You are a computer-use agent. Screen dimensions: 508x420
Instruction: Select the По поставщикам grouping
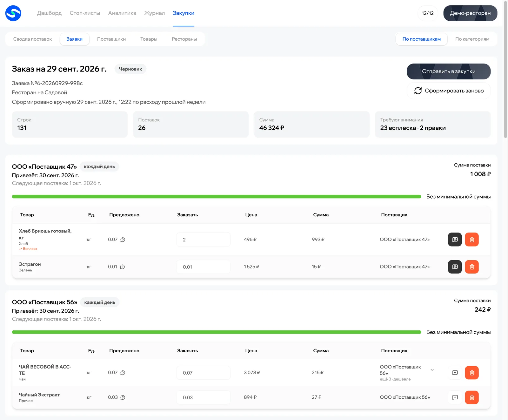point(421,39)
